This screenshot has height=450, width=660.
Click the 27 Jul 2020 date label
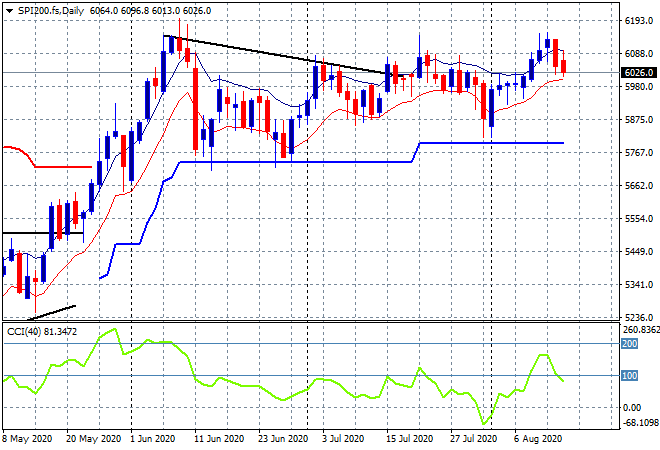click(474, 439)
